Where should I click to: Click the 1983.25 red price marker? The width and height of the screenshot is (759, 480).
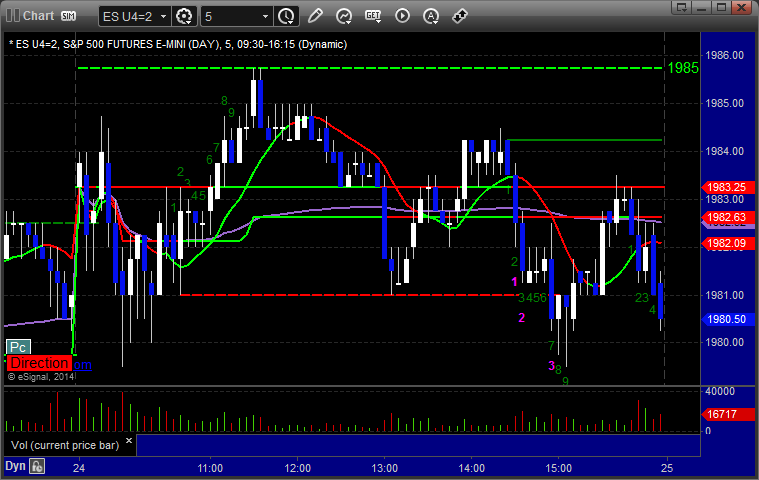click(728, 187)
